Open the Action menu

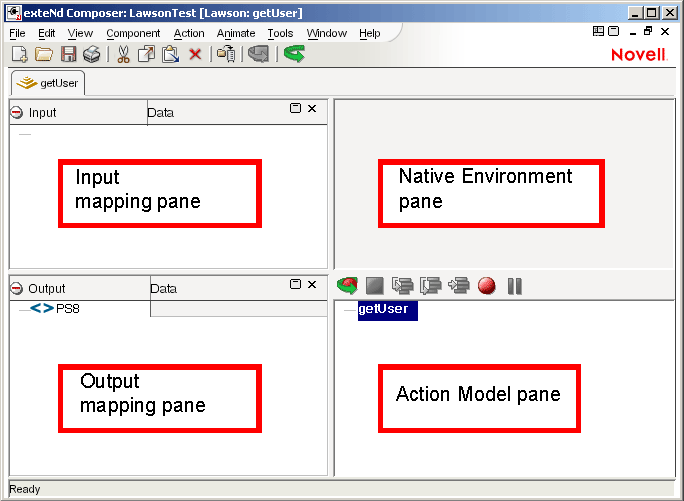click(189, 33)
